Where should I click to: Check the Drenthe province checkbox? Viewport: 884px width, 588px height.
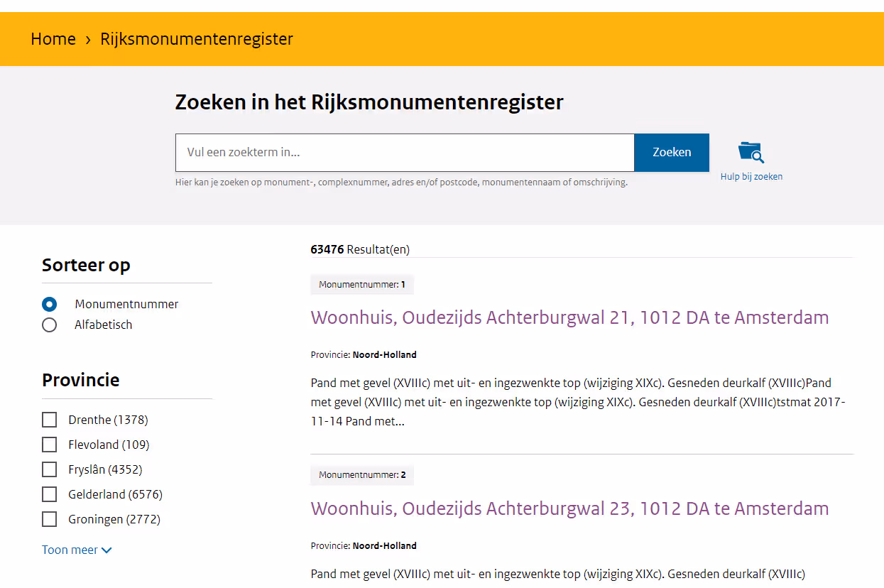49,420
